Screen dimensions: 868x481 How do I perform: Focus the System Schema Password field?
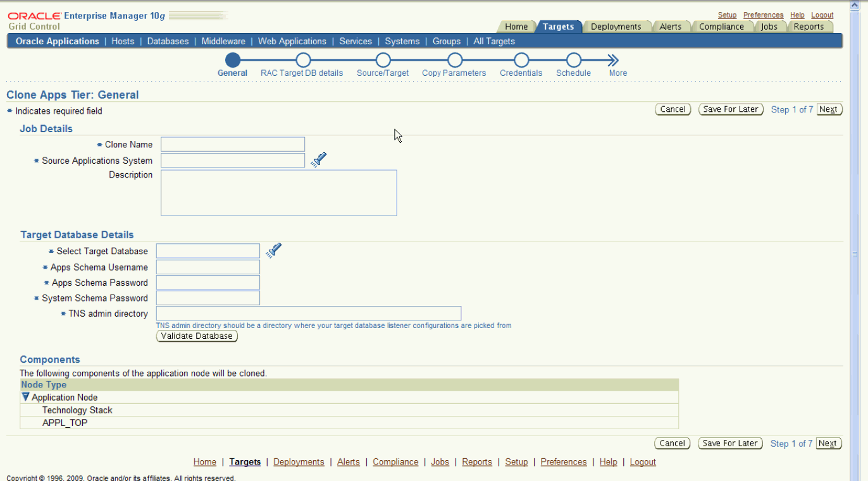pos(208,298)
